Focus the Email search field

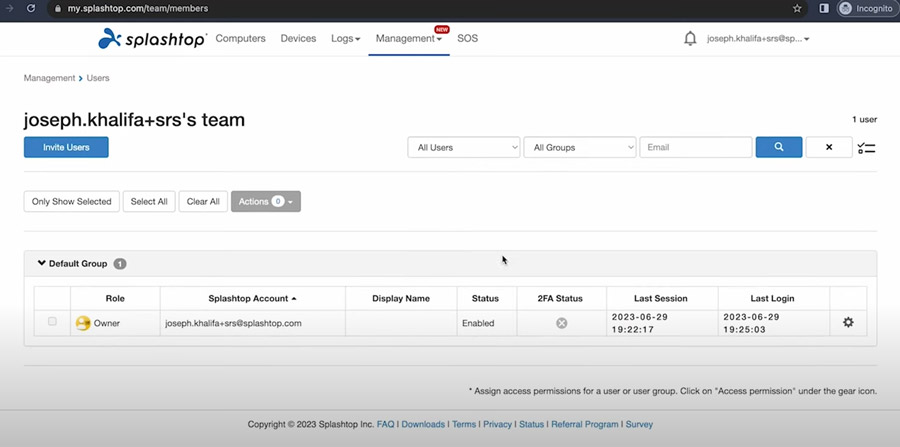tap(696, 147)
